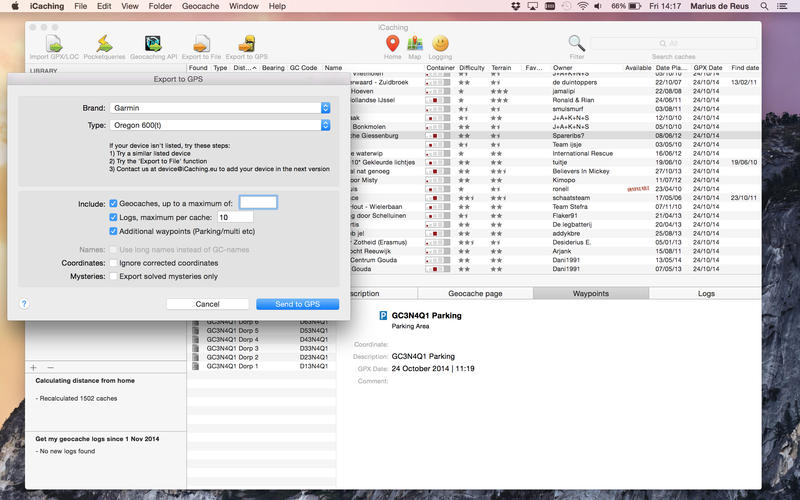This screenshot has width=800, height=500.
Task: Select the GC3N4Q1 Dorp 3 waypoint row
Action: coord(262,348)
